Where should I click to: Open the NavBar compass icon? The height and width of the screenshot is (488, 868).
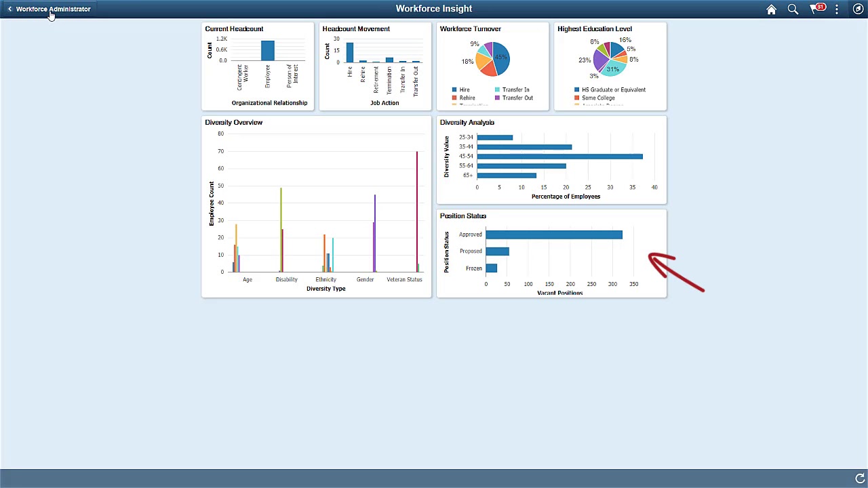pyautogui.click(x=858, y=9)
